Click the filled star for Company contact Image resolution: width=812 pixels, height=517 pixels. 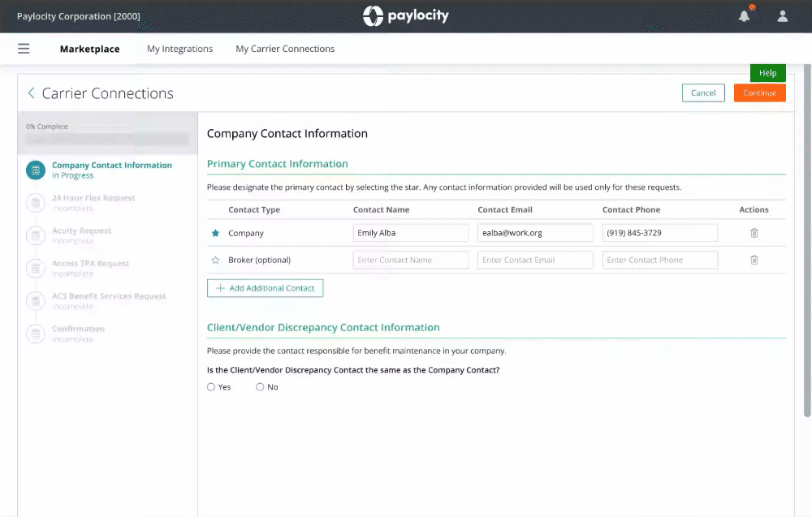[215, 233]
